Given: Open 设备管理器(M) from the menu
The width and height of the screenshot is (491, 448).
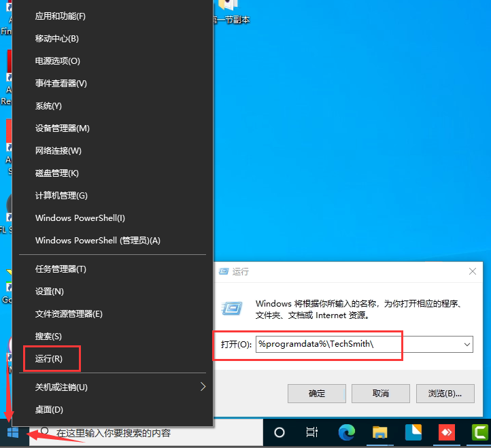Looking at the screenshot, I should pyautogui.click(x=63, y=128).
